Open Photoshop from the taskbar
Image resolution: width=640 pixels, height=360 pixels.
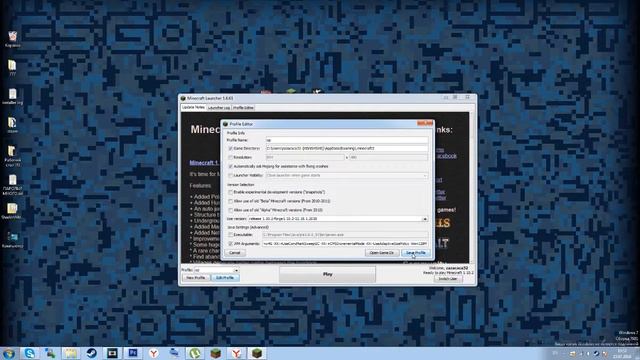point(133,353)
